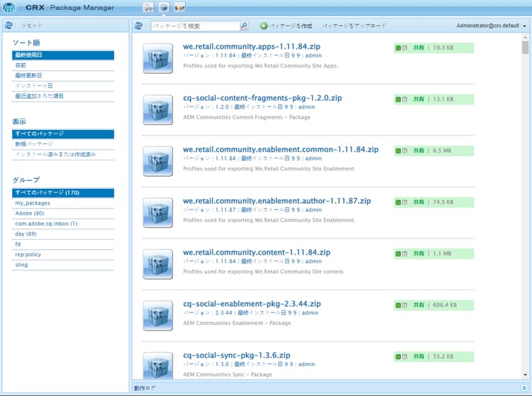This screenshot has height=396, width=532.
Task: Open cq-social-sync-pkg-1.3.6.zip link
Action: coord(236,356)
